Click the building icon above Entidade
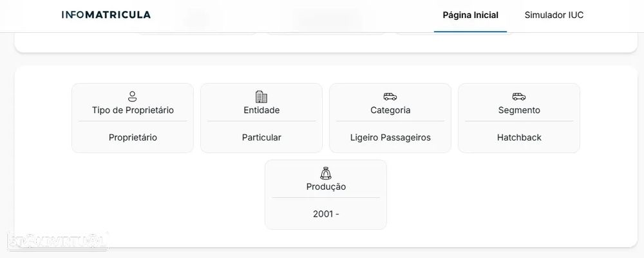This screenshot has width=644, height=258. (x=261, y=97)
